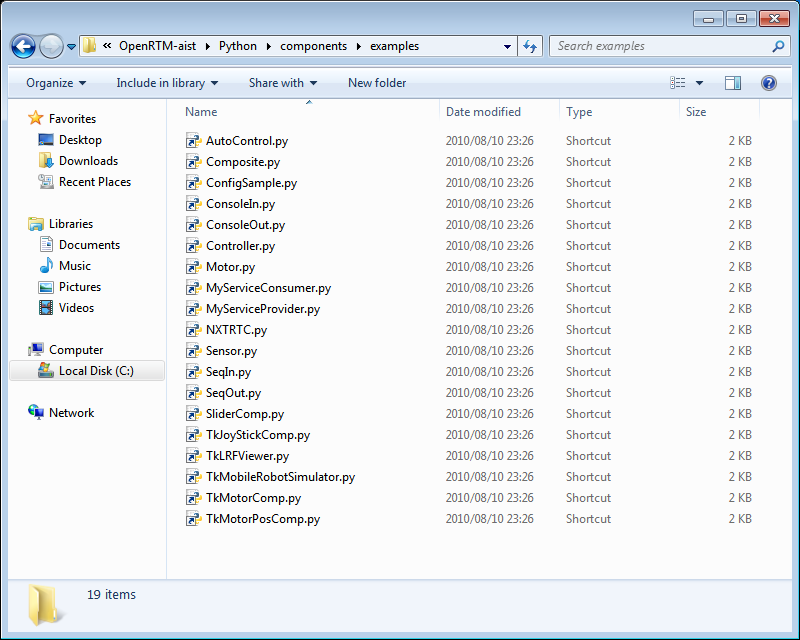Expand the view options dropdown arrow
800x640 pixels.
coord(699,83)
